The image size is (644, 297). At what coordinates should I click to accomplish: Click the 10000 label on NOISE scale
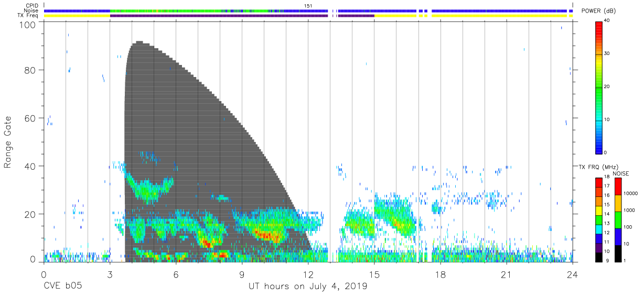tap(631, 194)
